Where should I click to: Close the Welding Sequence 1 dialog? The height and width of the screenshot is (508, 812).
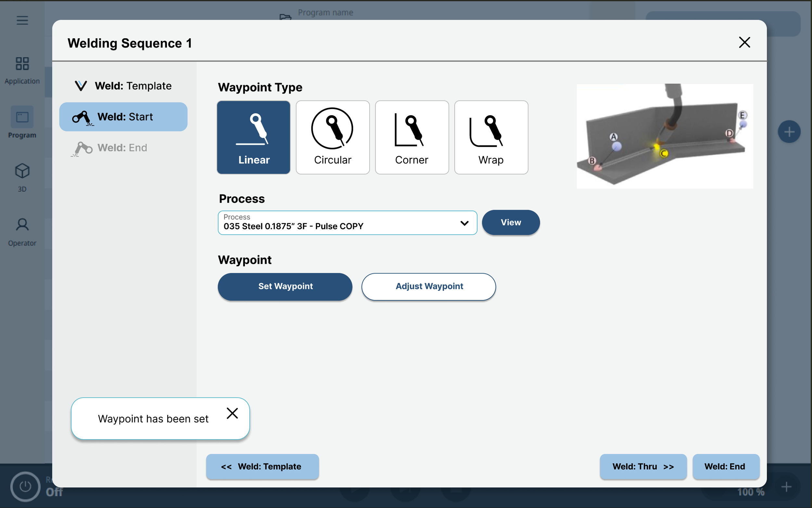tap(744, 43)
